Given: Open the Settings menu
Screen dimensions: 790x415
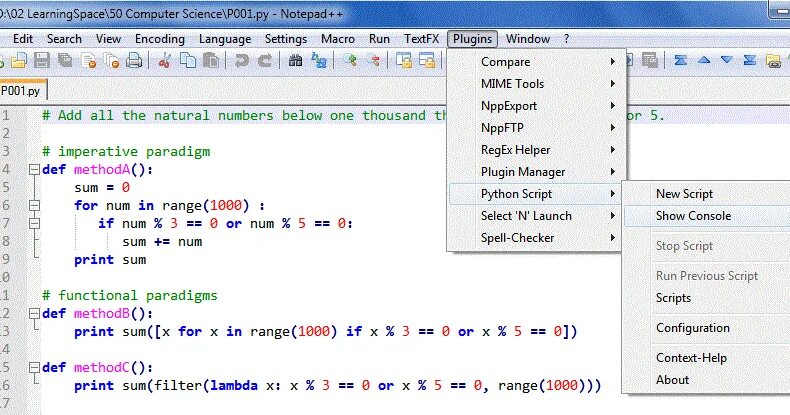Looking at the screenshot, I should pos(286,39).
